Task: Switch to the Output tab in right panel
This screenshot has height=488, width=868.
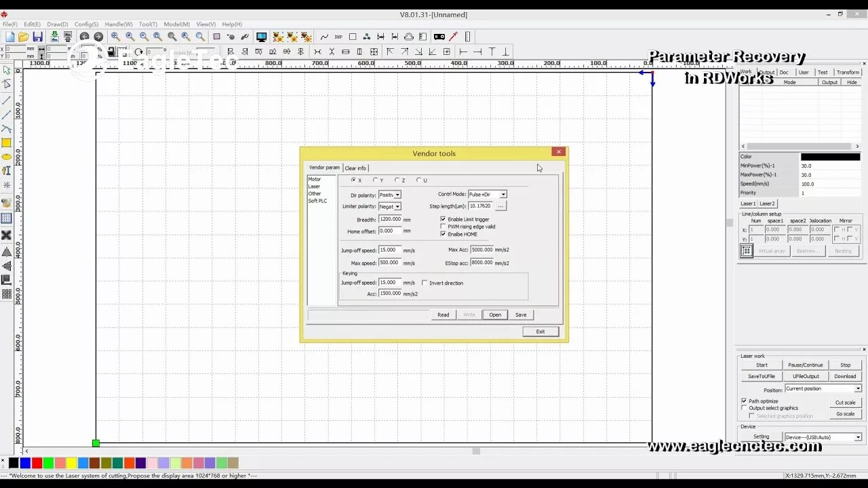Action: 766,72
